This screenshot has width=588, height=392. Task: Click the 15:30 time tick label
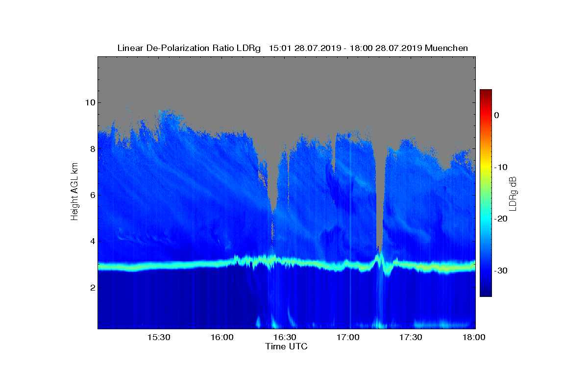point(158,337)
